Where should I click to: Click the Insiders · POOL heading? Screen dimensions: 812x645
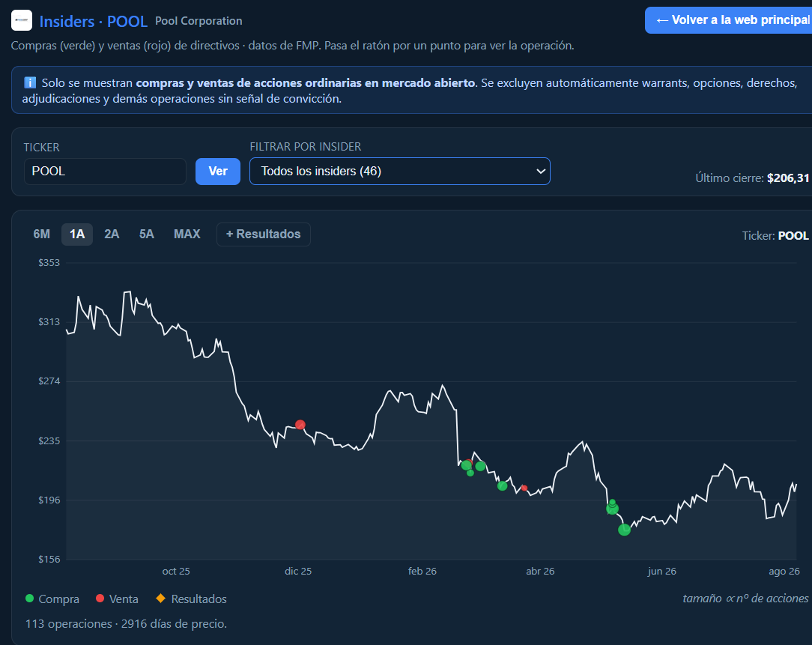click(x=93, y=21)
